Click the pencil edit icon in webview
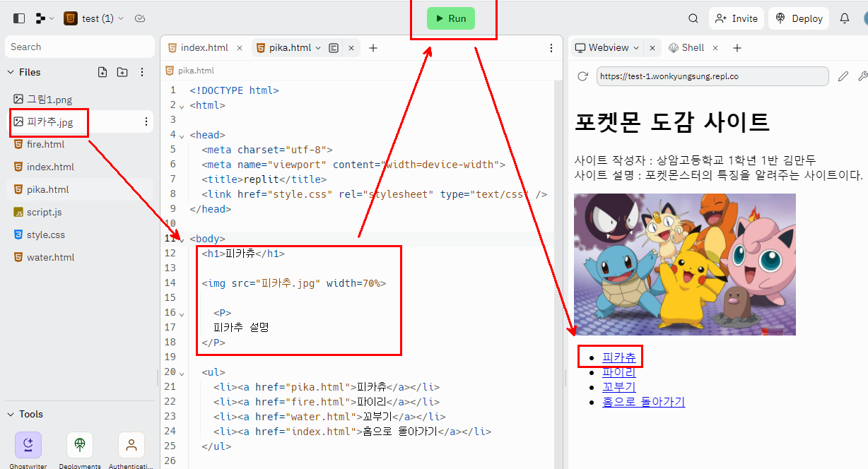Screen dimensions: 868x469 coord(843,76)
